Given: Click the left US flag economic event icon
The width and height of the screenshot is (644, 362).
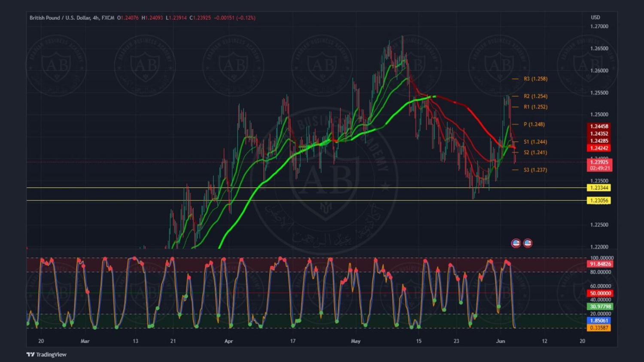Looking at the screenshot, I should coord(516,243).
